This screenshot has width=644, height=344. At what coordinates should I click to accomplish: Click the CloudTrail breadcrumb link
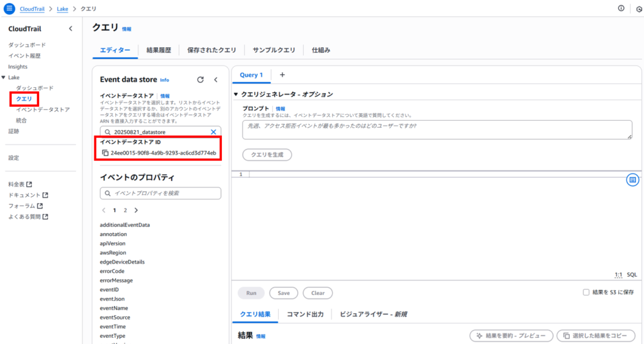(x=32, y=9)
